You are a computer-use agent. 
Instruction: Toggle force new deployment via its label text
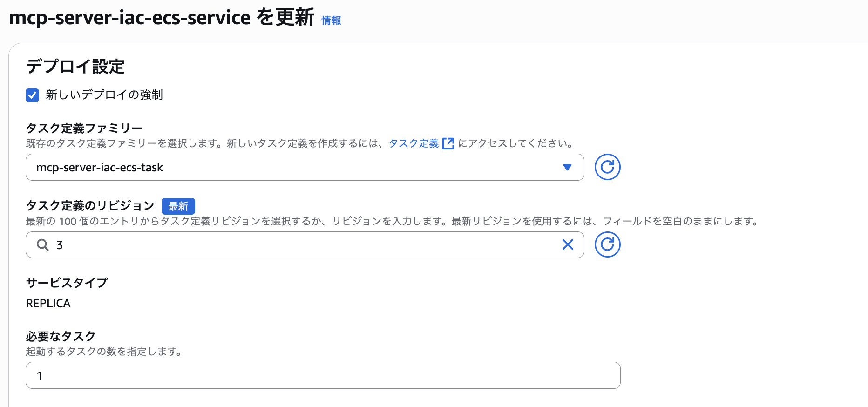coord(103,95)
